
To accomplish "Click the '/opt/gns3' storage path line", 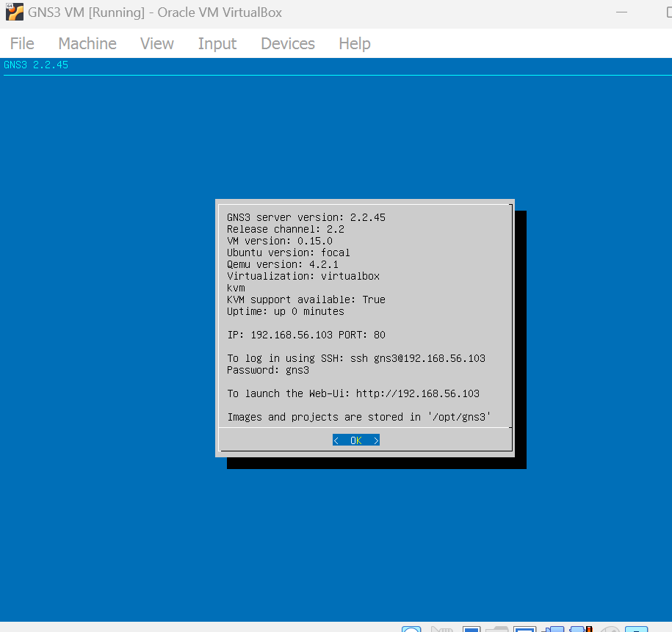I will (x=358, y=418).
